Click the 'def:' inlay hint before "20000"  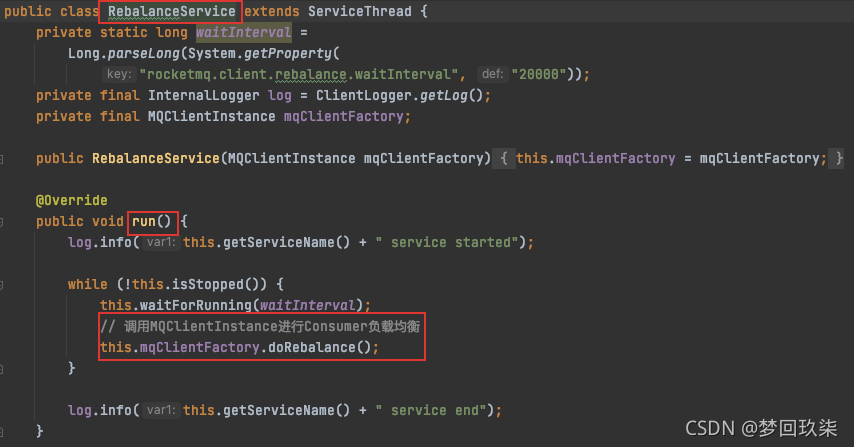point(491,75)
